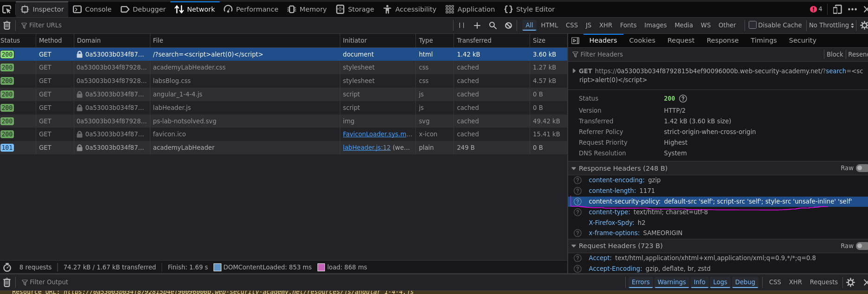
Task: Toggle Warnings console filter
Action: [672, 282]
